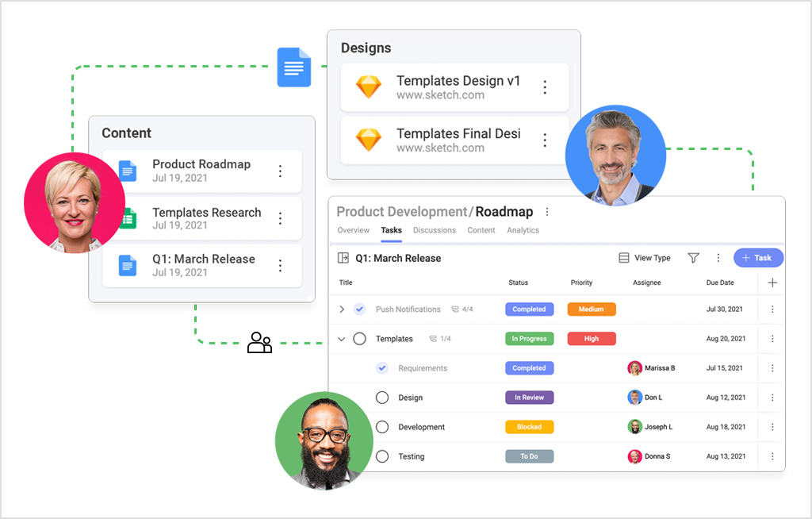The height and width of the screenshot is (519, 812).
Task: Toggle the Push Notifications completion checkmark
Action: pos(358,309)
